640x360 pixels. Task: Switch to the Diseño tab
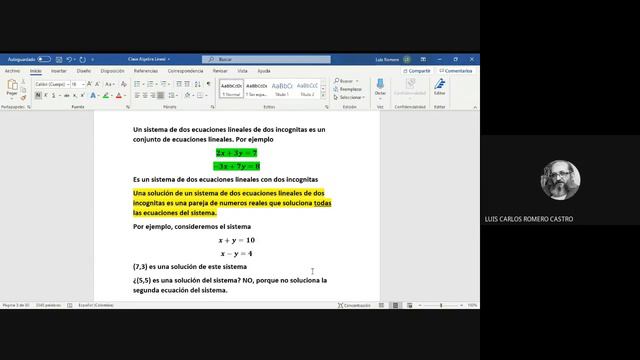[x=84, y=71]
